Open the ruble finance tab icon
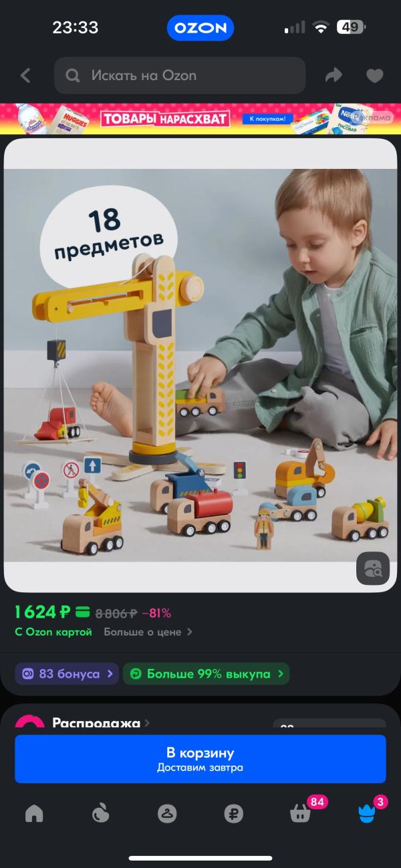Image resolution: width=401 pixels, height=868 pixels. [233, 813]
